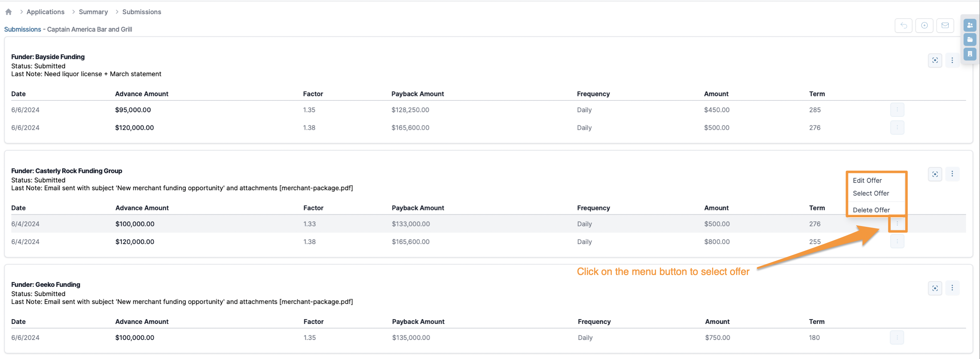The width and height of the screenshot is (980, 359).
Task: Click the focus icon for Bayside Funding
Action: tap(935, 60)
